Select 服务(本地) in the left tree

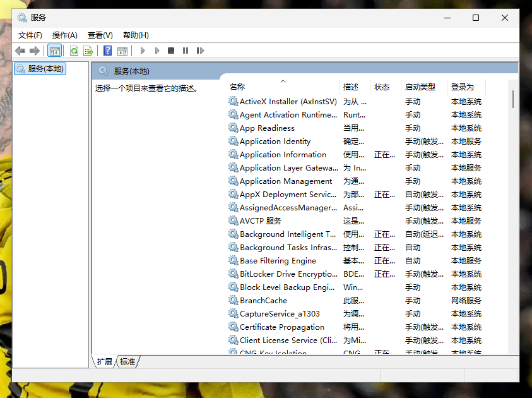pos(40,69)
